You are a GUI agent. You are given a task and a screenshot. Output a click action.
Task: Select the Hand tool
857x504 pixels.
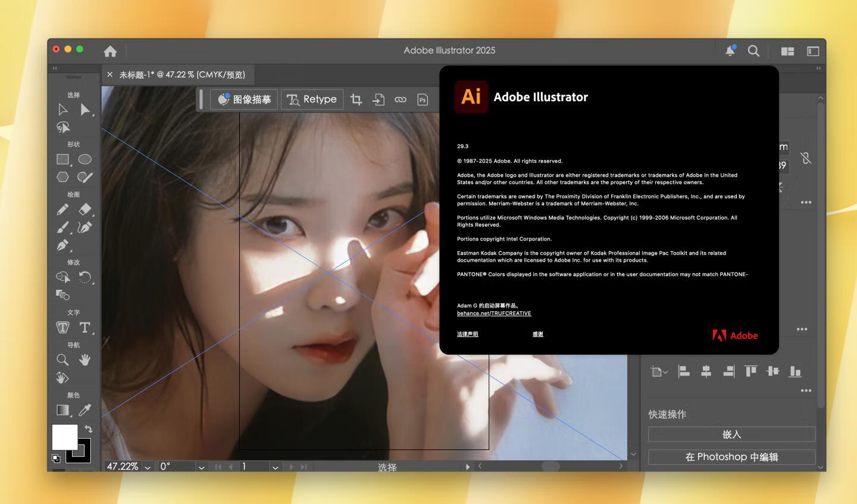click(x=85, y=359)
